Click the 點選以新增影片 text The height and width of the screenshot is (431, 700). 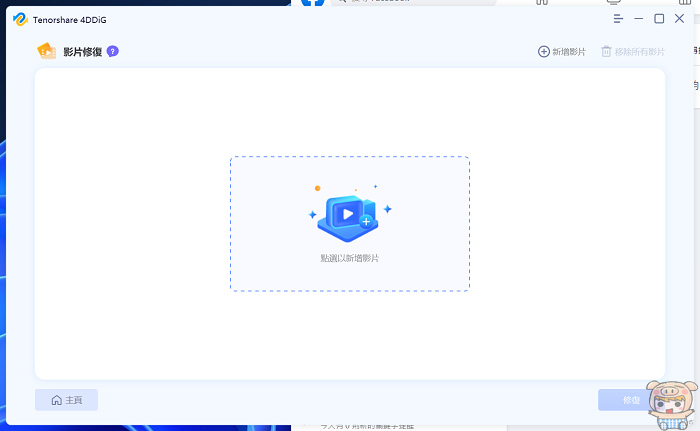349,258
